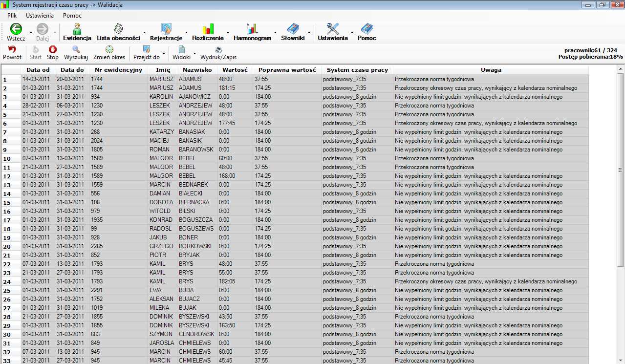Image resolution: width=625 pixels, height=364 pixels.
Task: Open Ustawienia tools in the toolbar
Action: click(x=333, y=32)
